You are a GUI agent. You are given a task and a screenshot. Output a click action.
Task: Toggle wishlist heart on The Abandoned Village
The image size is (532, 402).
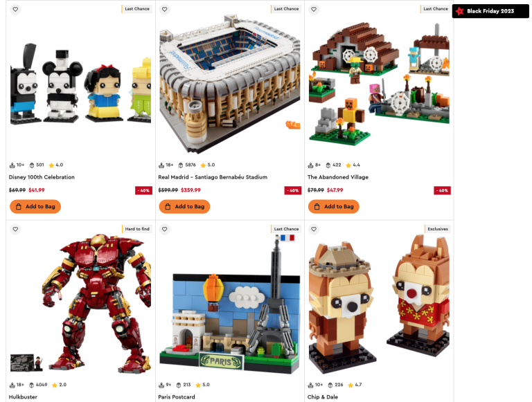coord(314,9)
